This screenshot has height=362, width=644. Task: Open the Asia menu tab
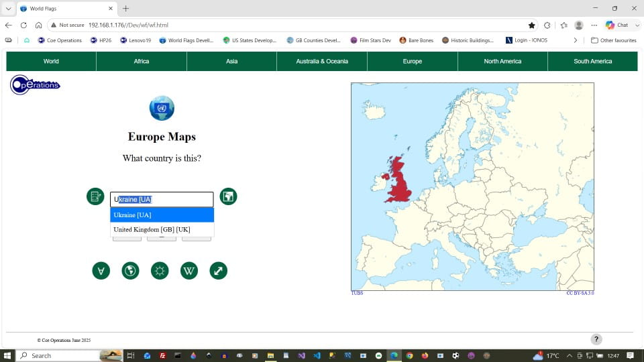coord(231,61)
